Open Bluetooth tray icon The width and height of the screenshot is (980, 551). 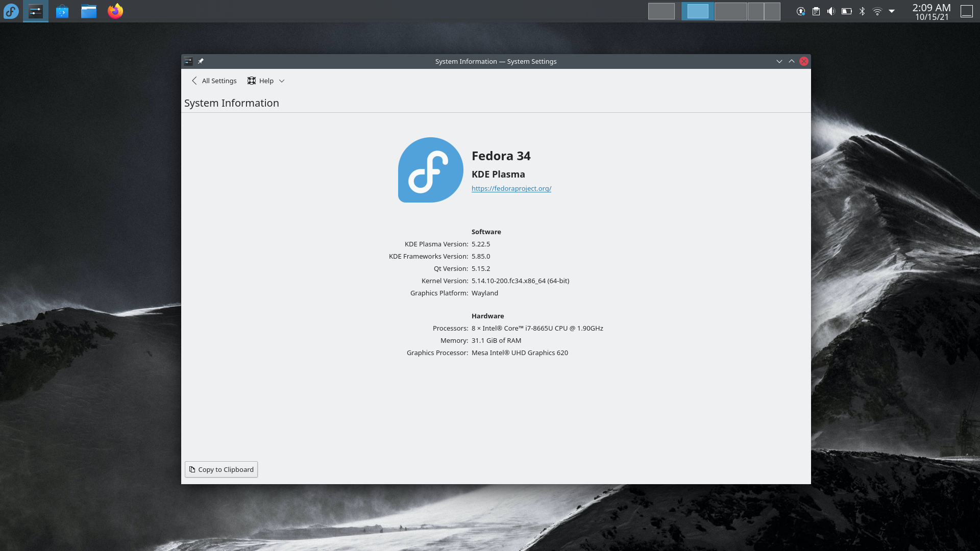[862, 11]
